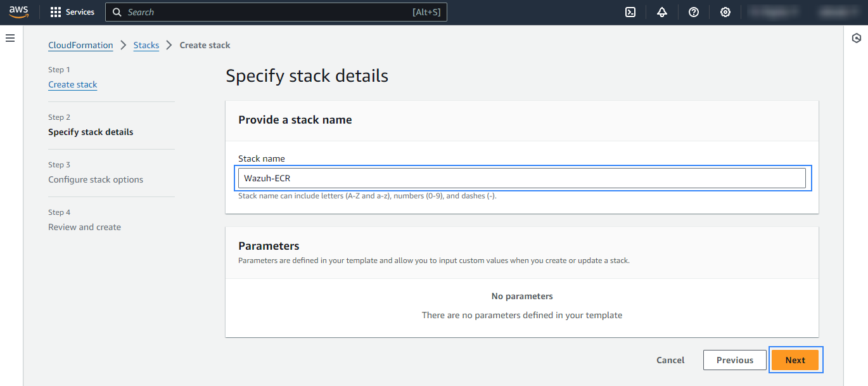Expand the hamburger navigation menu

[x=10, y=39]
